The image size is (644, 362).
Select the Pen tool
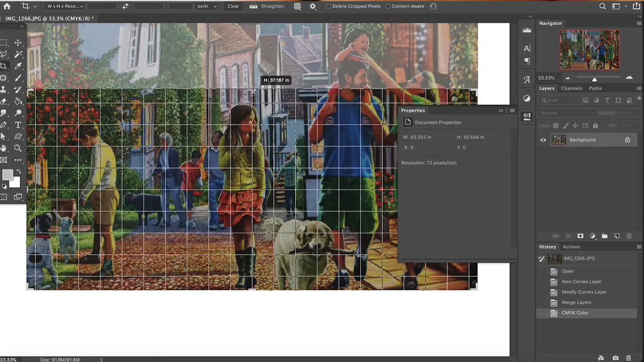click(x=4, y=125)
